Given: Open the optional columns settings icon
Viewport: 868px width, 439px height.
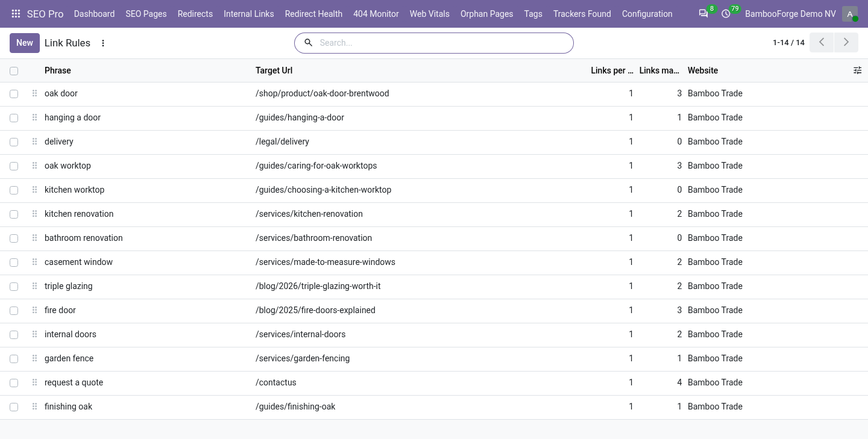Looking at the screenshot, I should click(x=857, y=70).
